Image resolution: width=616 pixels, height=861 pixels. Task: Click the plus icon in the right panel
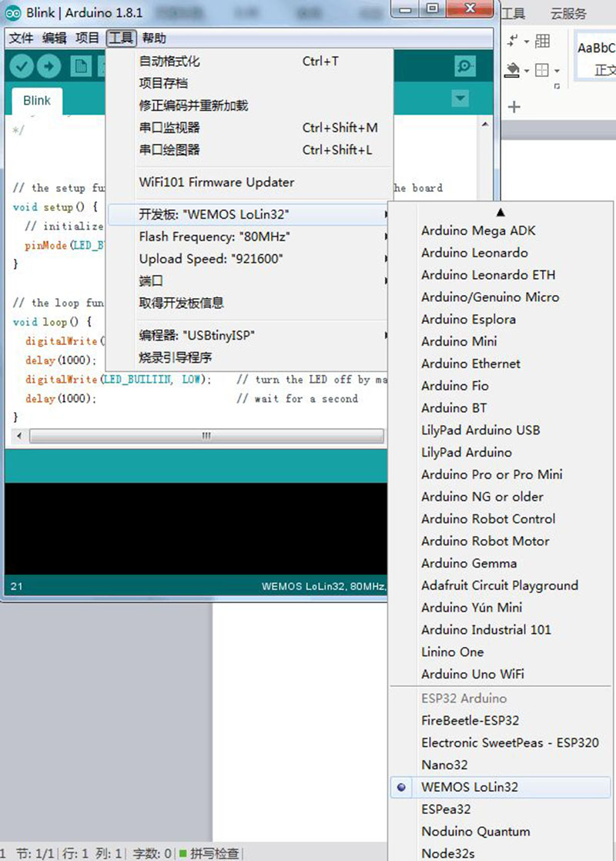coord(514,106)
